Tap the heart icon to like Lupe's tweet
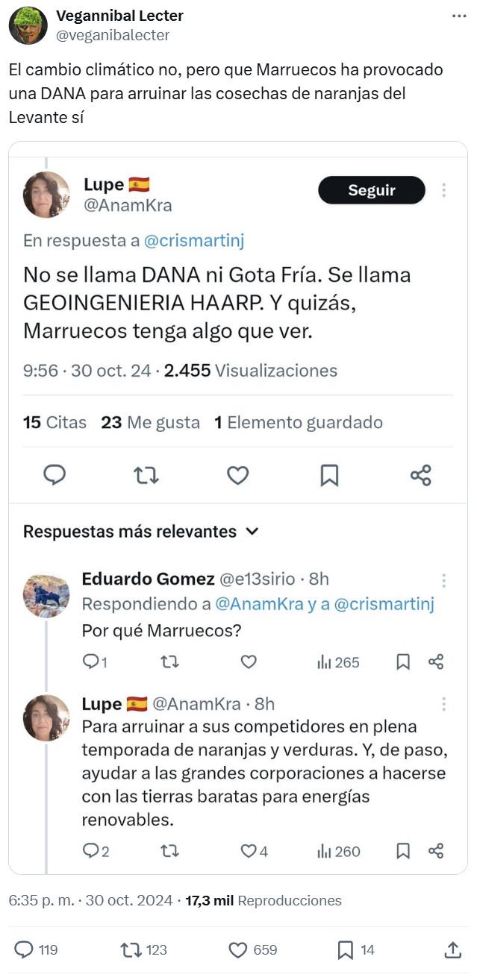 click(x=237, y=475)
